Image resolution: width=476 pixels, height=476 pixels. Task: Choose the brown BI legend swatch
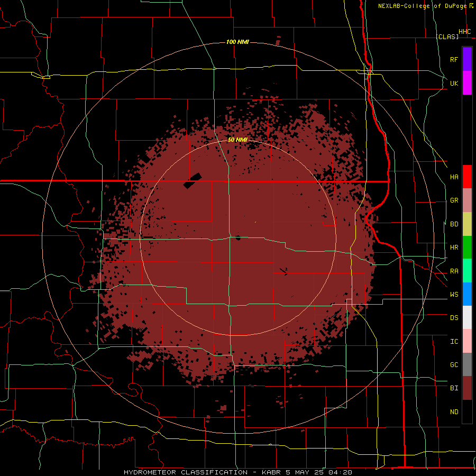pyautogui.click(x=467, y=388)
